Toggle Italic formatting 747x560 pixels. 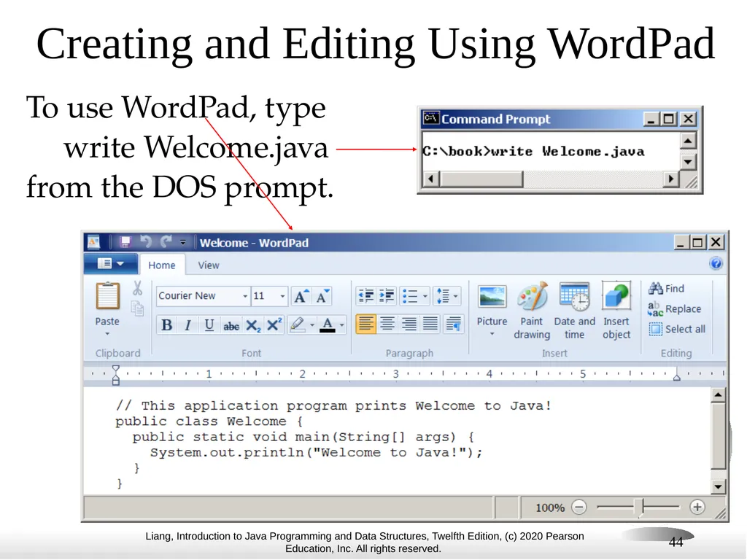[187, 325]
